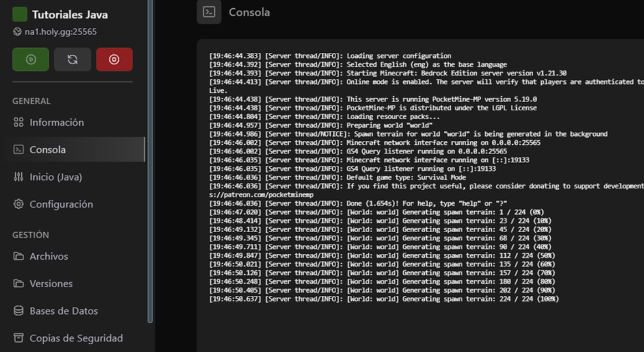
Task: Click the Archivos folder icon
Action: (18, 256)
